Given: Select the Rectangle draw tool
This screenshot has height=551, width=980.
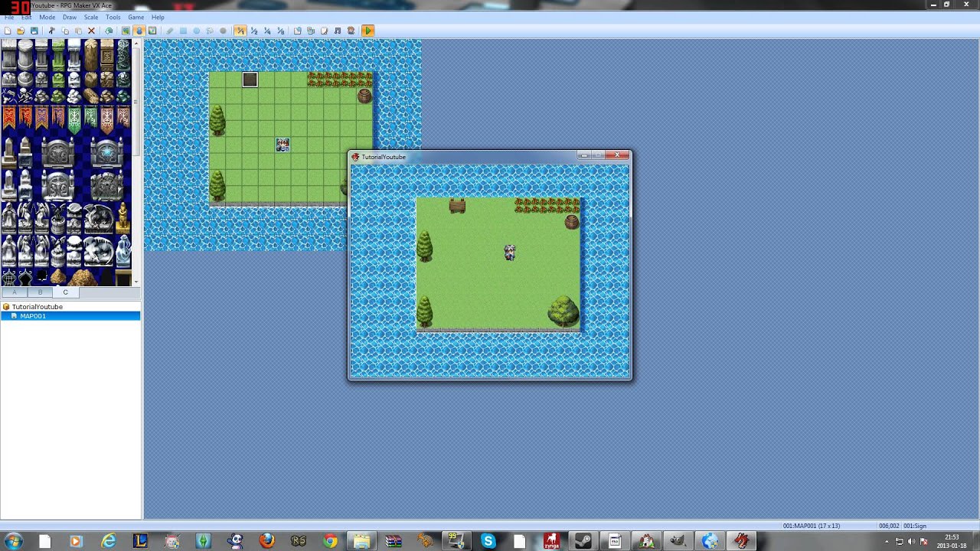Looking at the screenshot, I should (183, 31).
